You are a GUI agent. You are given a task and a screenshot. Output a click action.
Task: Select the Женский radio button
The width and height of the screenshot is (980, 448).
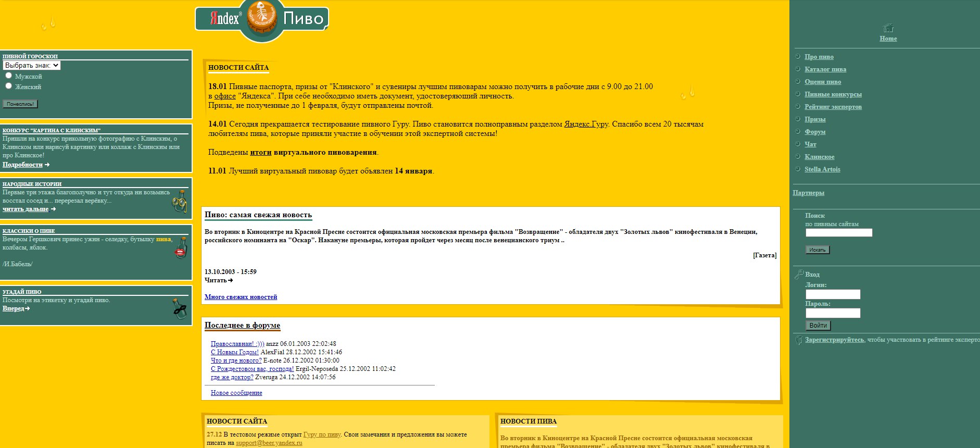click(8, 86)
